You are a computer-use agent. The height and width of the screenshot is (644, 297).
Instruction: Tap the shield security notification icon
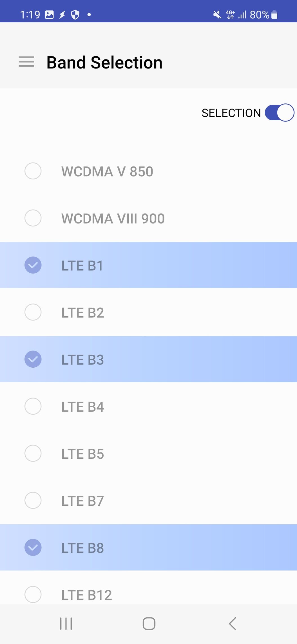tap(75, 14)
